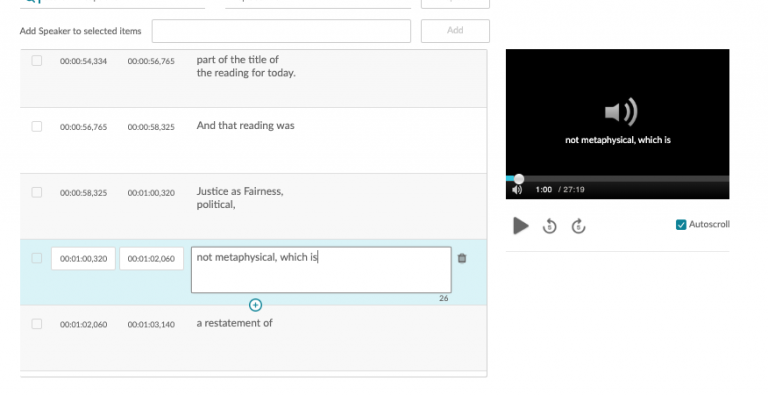Tick the checkbox for 'Justice as Fairness, political,'

pyautogui.click(x=37, y=192)
